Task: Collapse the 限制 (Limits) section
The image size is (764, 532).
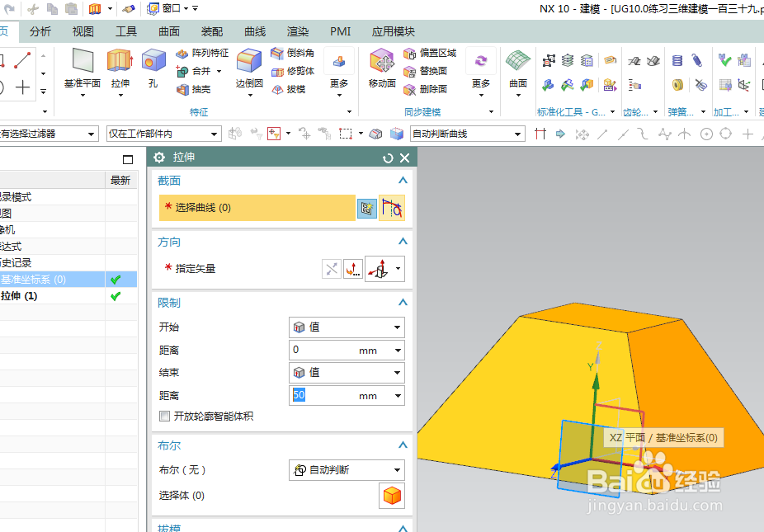Action: (403, 302)
